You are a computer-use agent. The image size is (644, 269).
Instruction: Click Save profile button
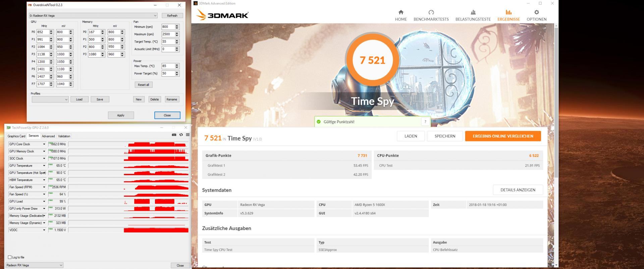pyautogui.click(x=100, y=99)
